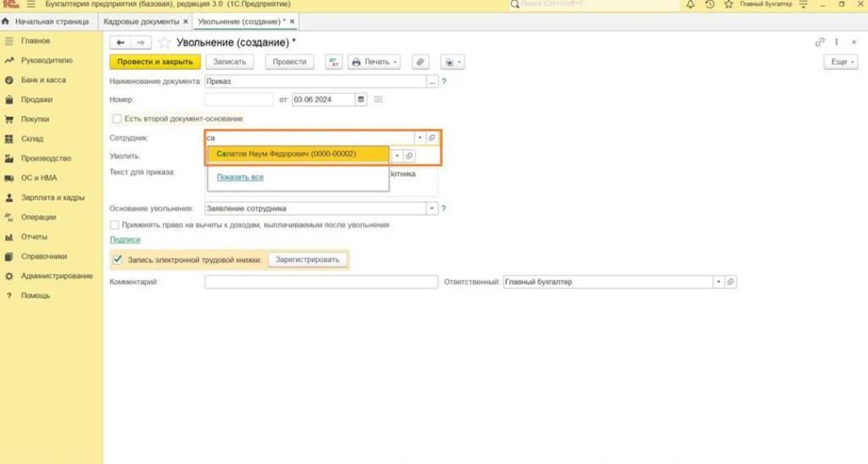Viewport: 868px width, 464px height.
Task: Click the paperclip attached files icon
Action: tap(420, 62)
